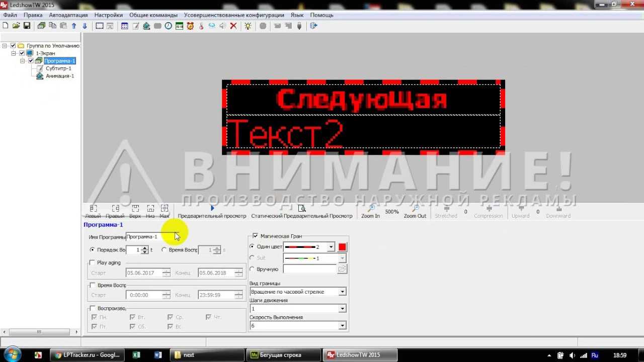Select Субтитр-1 in the tree
Image resolution: width=644 pixels, height=362 pixels.
pos(58,68)
